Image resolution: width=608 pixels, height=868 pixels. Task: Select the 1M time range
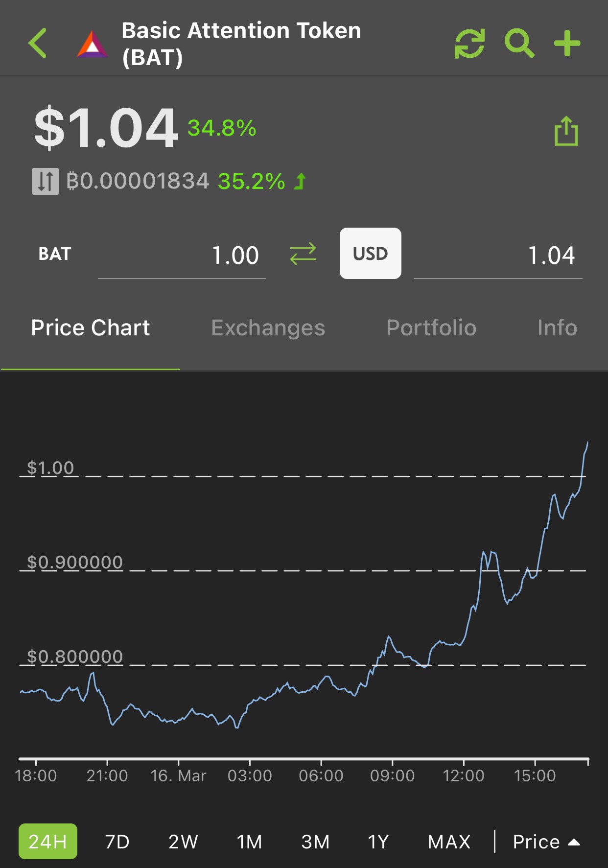point(250,842)
